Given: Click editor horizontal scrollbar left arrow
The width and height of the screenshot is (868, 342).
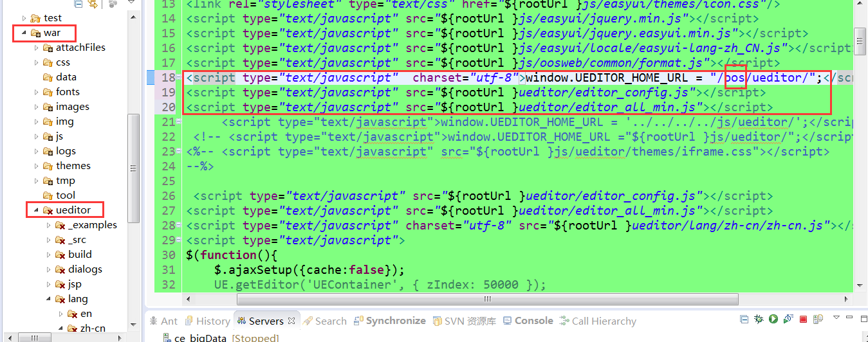Looking at the screenshot, I should 187,300.
